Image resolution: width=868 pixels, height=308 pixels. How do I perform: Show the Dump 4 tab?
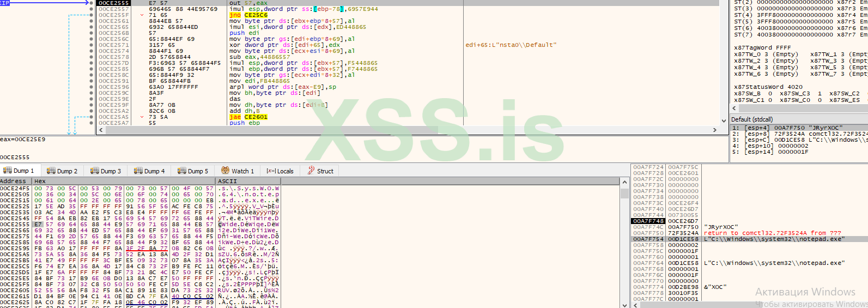149,171
